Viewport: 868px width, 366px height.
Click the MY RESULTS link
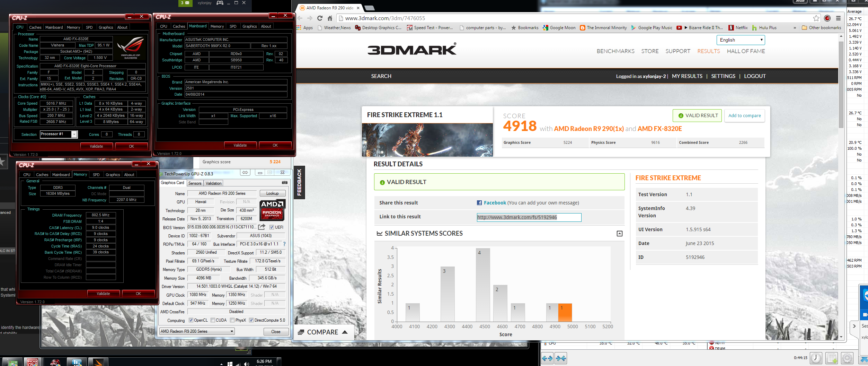pyautogui.click(x=687, y=76)
